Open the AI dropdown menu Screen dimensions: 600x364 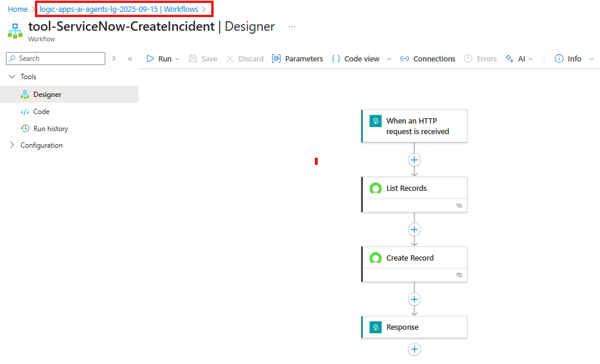click(520, 58)
